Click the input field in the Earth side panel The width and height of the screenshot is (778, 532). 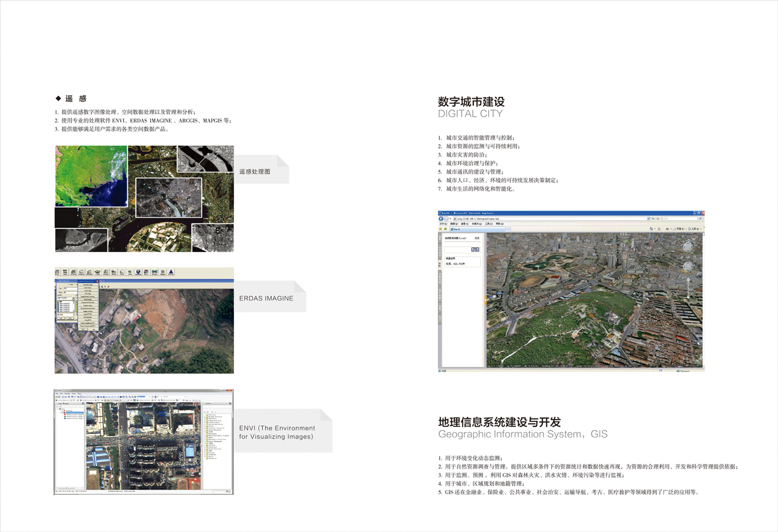pos(457,249)
